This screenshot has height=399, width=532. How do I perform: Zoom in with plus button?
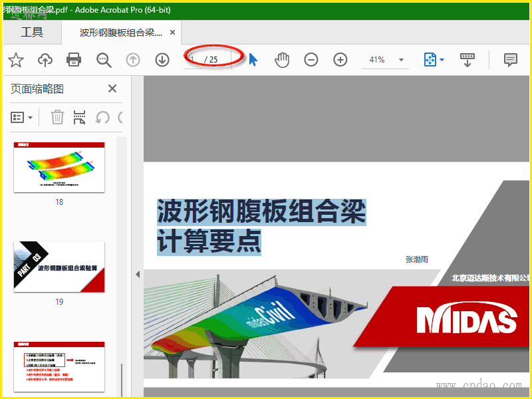tap(340, 60)
